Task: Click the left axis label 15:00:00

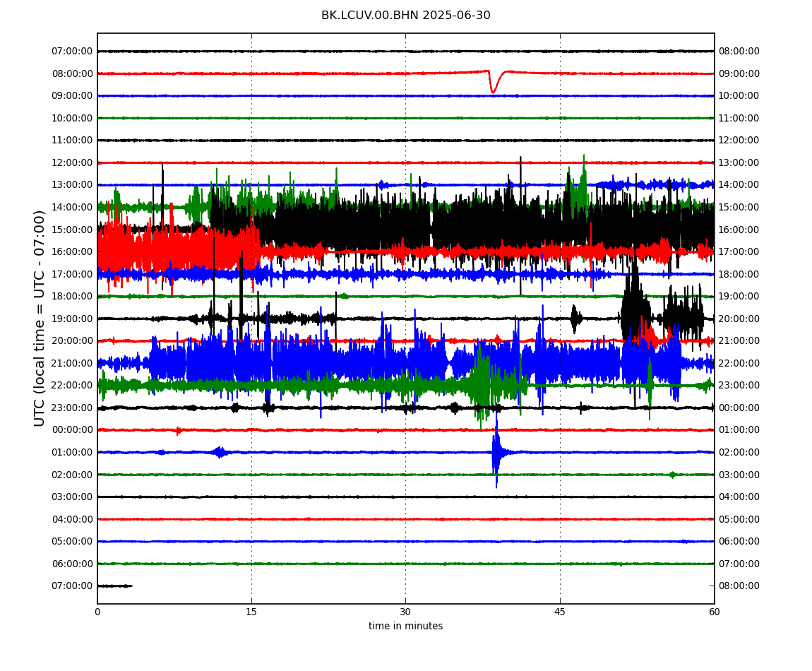Action: click(x=72, y=230)
